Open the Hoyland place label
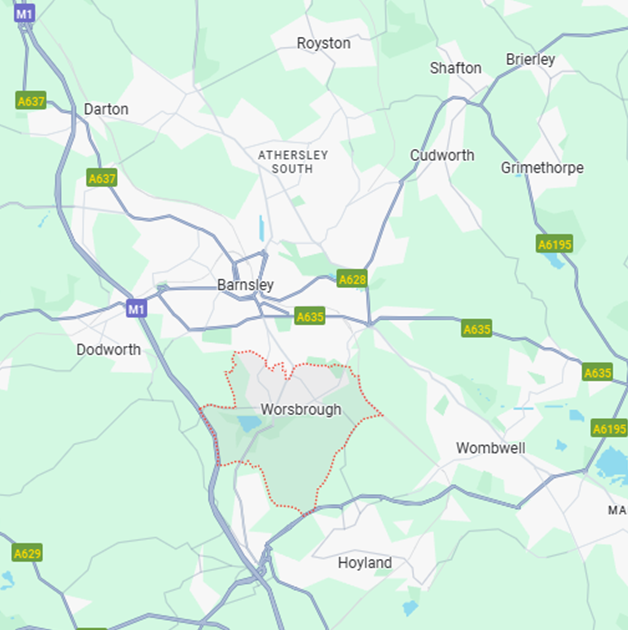 coord(365,563)
